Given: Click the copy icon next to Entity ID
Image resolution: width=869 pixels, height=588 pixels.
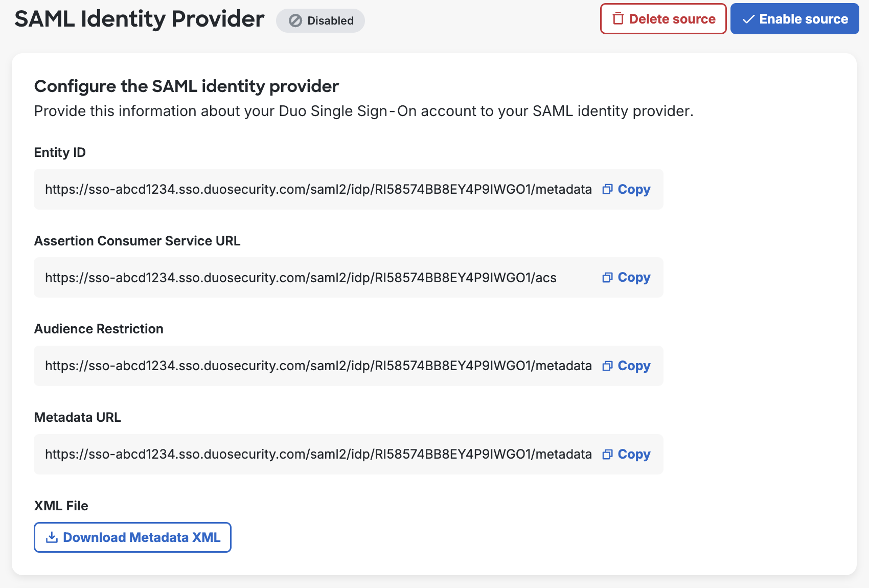Looking at the screenshot, I should [607, 189].
